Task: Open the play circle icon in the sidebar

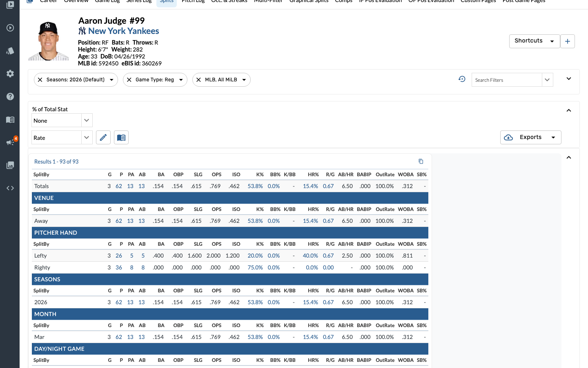Action: point(10,28)
